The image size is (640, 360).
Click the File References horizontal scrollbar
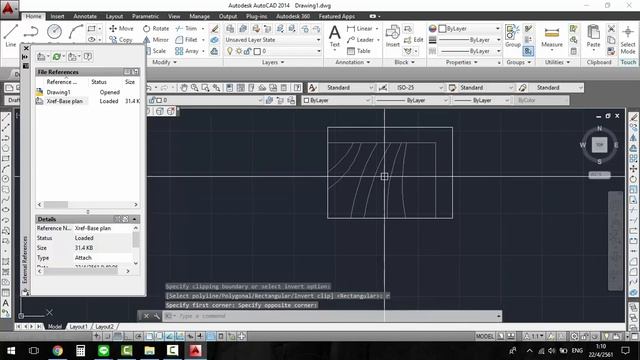coord(87,204)
